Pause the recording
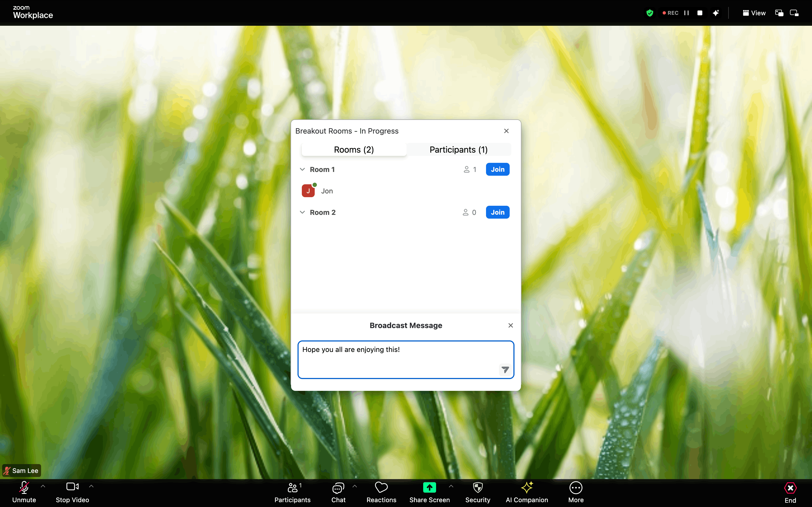 [x=687, y=13]
